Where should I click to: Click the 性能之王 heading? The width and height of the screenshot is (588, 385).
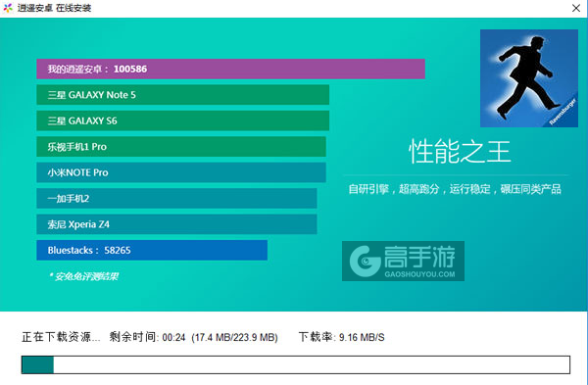(460, 152)
